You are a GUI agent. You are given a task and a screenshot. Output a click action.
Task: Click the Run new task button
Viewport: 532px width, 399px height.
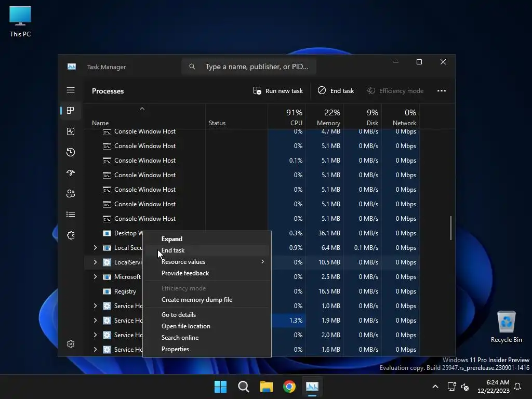(278, 90)
